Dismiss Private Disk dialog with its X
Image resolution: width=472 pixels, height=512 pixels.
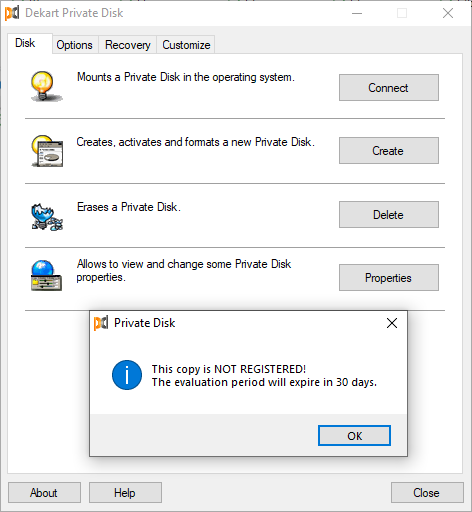392,323
